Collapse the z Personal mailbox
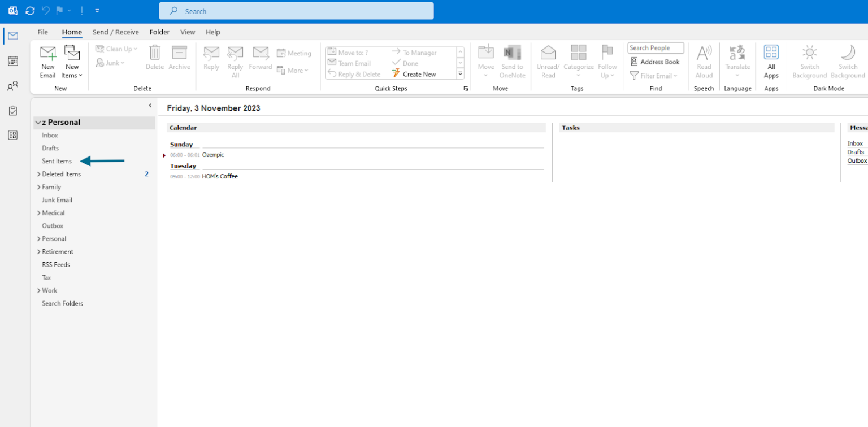The image size is (868, 427). [38, 122]
